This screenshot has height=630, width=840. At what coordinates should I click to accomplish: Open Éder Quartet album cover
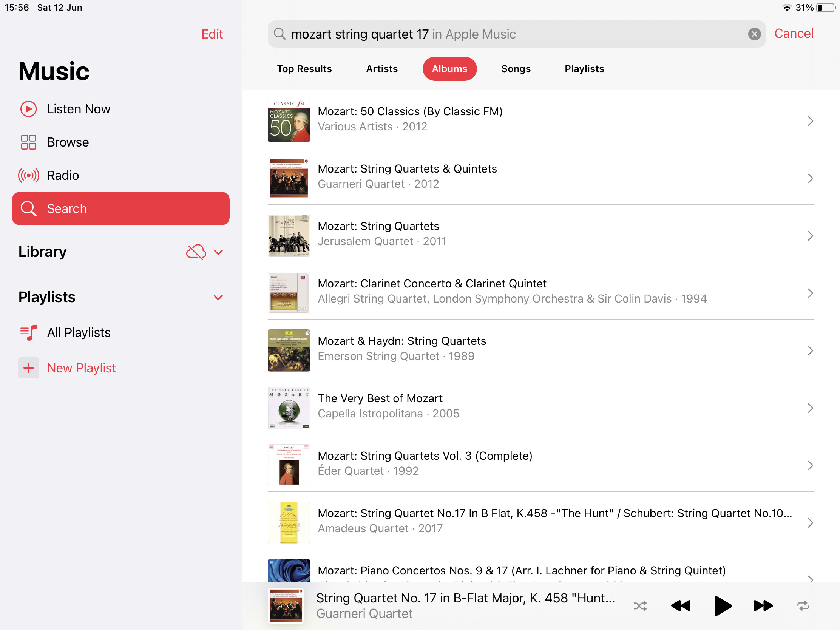[x=289, y=466]
